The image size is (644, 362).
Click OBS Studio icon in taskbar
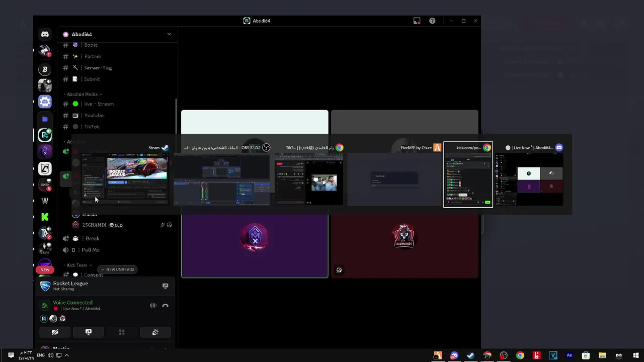pyautogui.click(x=504, y=355)
